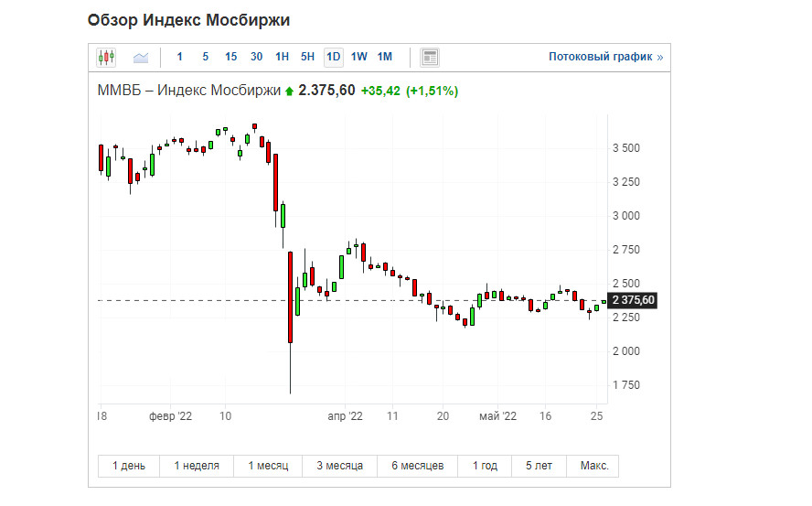Screen dimensions: 812x506
Task: Select the 1H interval
Action: click(283, 57)
